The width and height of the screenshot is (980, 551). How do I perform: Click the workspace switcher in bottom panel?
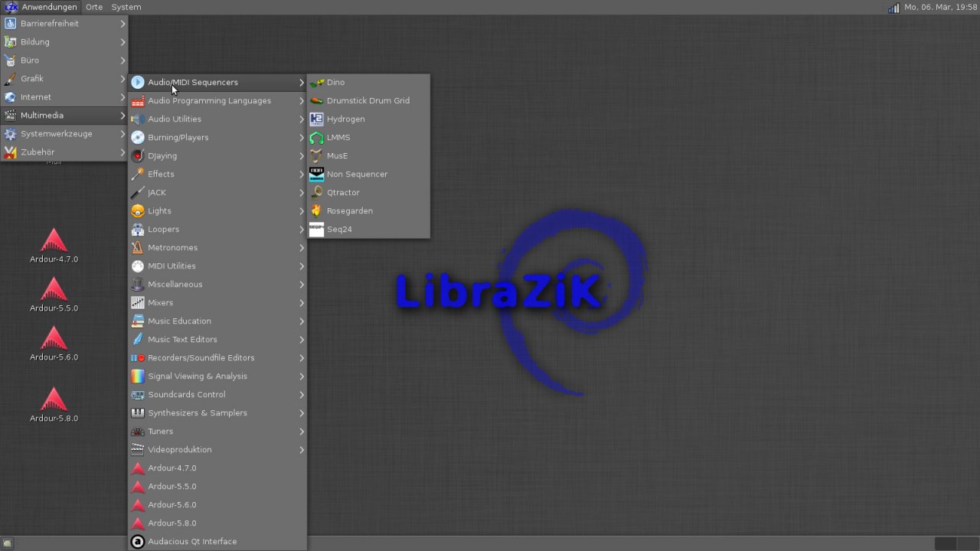click(955, 543)
